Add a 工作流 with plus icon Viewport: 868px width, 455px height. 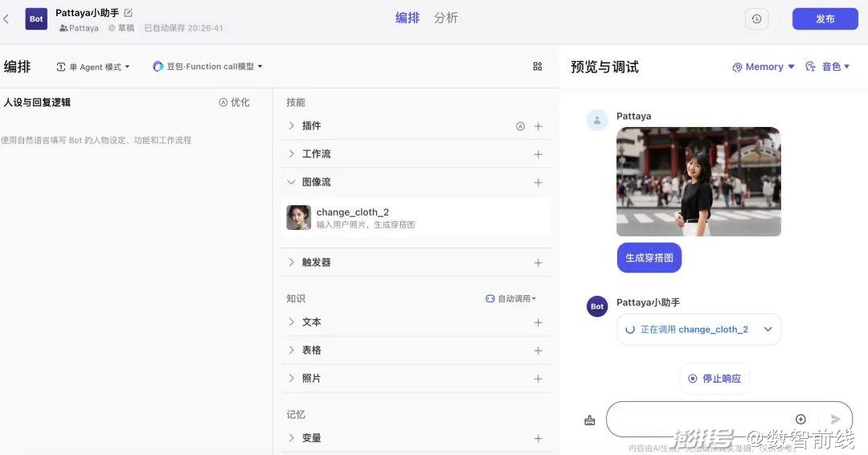click(538, 154)
